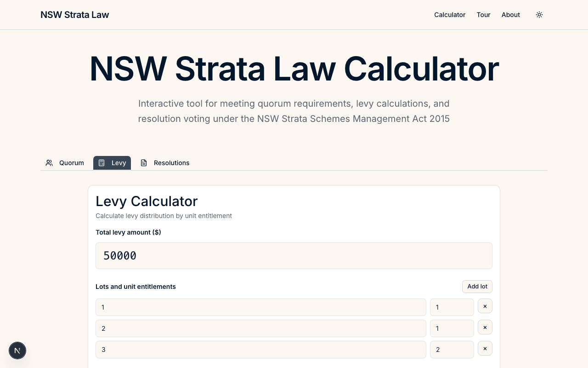Switch to the Quorum tab
The image size is (588, 368).
[x=65, y=163]
